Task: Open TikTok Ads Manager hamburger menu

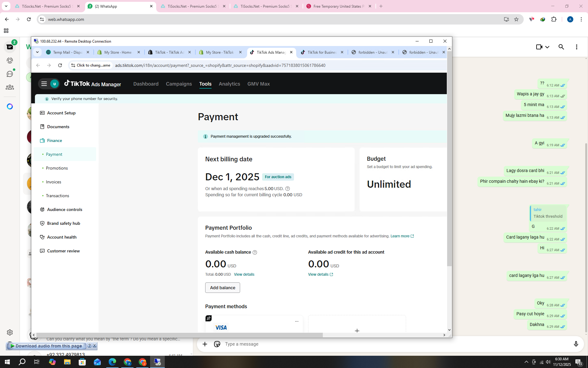Action: click(44, 84)
